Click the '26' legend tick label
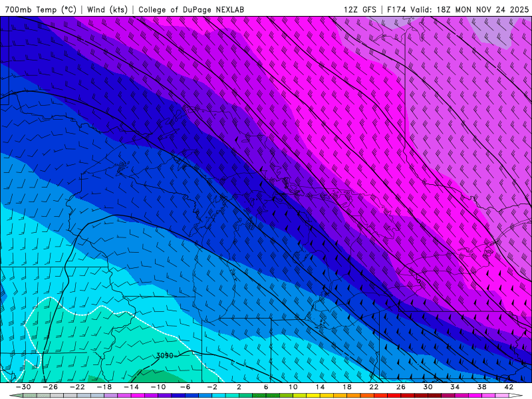This screenshot has height=399, width=532. pyautogui.click(x=401, y=387)
